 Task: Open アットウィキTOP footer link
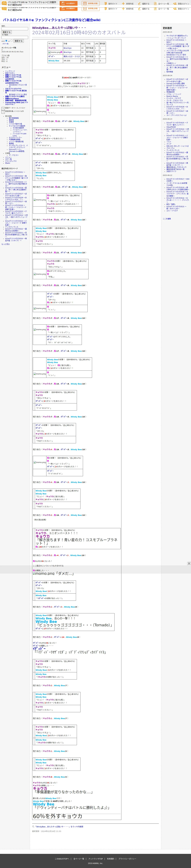pyautogui.click(x=96, y=859)
